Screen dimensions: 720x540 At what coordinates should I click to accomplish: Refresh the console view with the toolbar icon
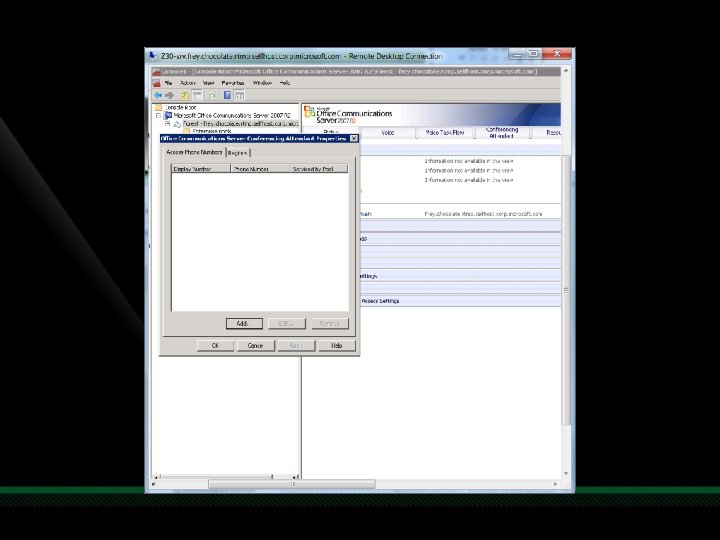212,95
